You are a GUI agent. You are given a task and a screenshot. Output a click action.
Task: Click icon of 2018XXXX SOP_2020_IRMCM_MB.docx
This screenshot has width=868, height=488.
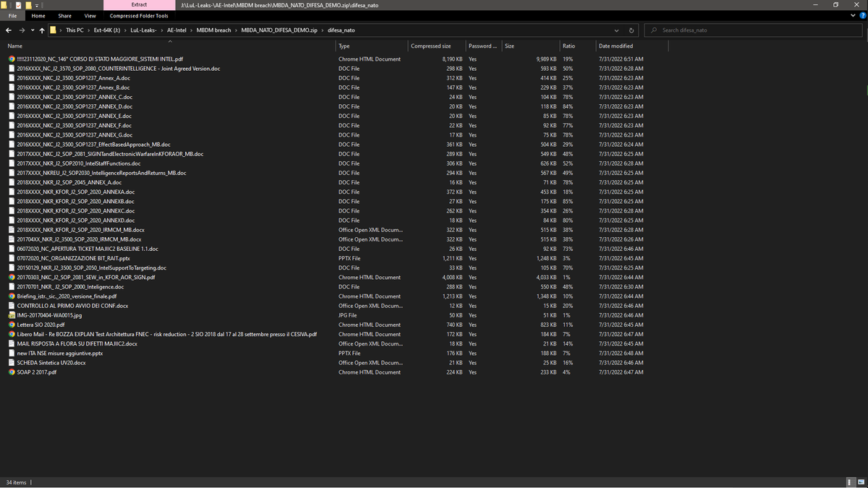(12, 230)
